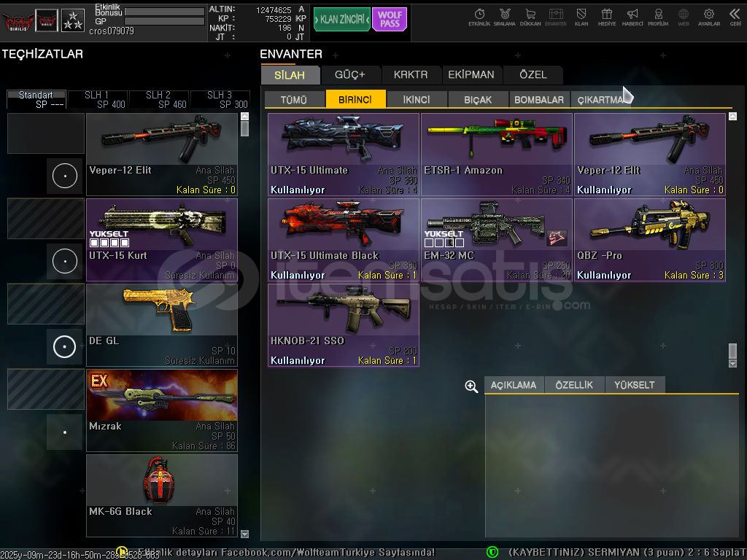Show all weapons with the Tümü filter

click(x=294, y=99)
